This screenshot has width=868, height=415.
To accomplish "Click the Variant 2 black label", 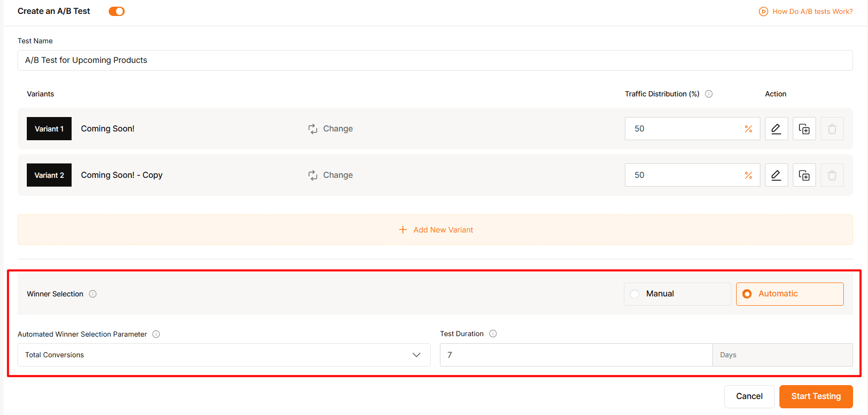I will (x=49, y=175).
